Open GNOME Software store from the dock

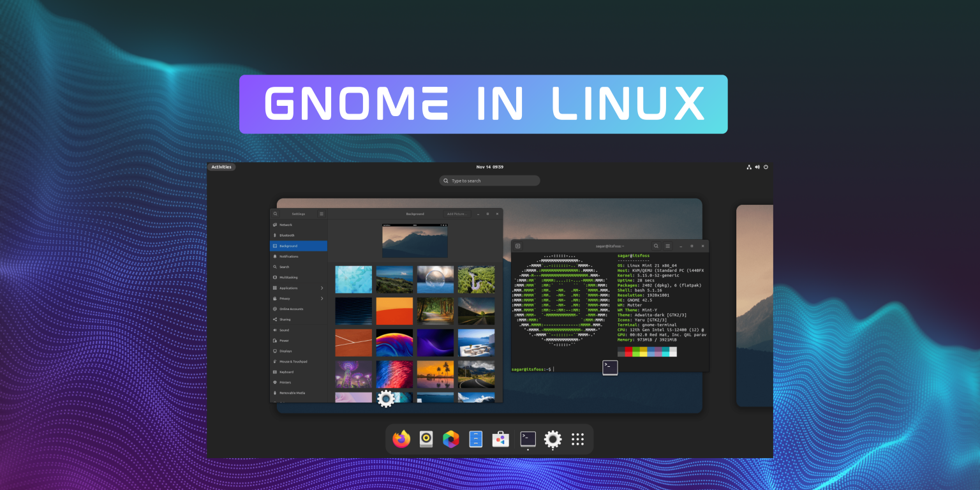tap(500, 439)
